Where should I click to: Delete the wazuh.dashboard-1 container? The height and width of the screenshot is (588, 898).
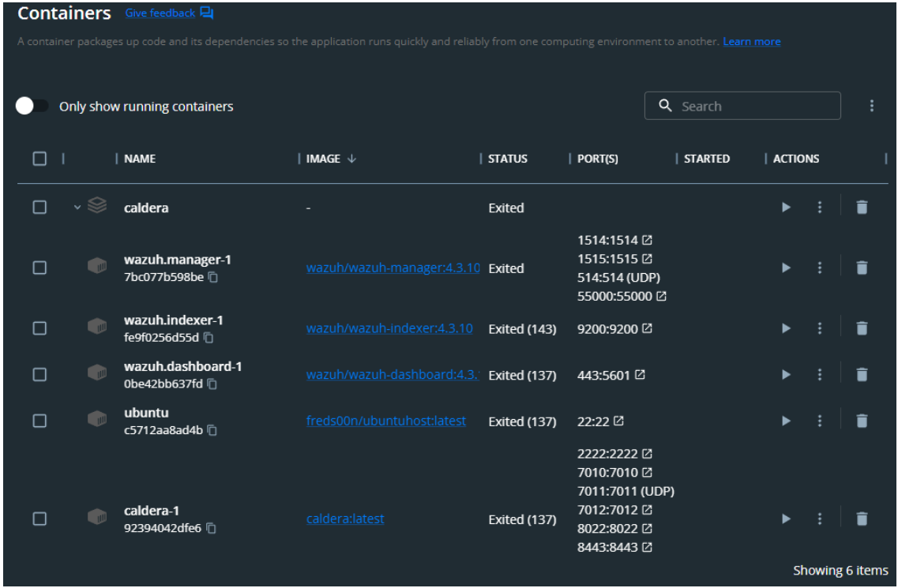pos(862,375)
